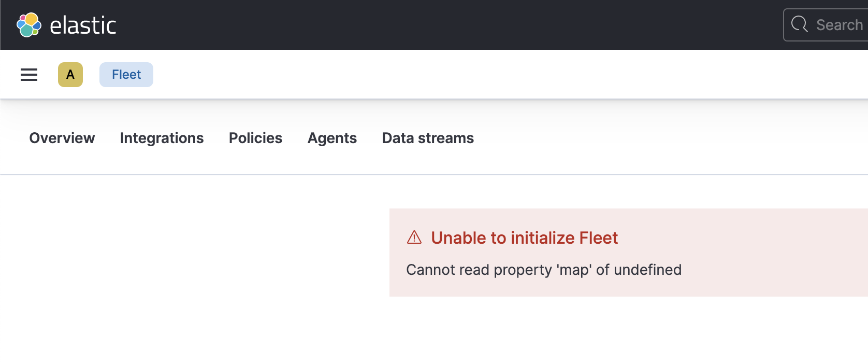Click the 'Unable to initialize Fleet' heading
The height and width of the screenshot is (363, 868).
(524, 238)
